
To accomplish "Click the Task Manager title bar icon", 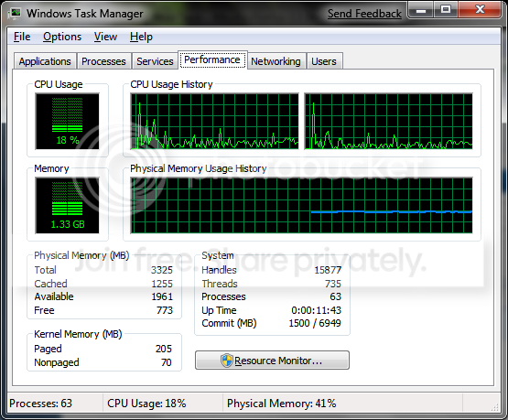I will coord(16,14).
